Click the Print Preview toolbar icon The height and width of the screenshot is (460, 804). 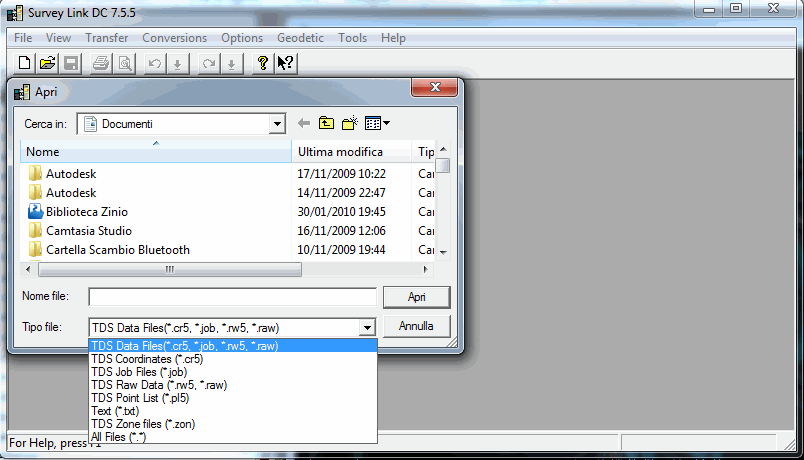tap(125, 63)
